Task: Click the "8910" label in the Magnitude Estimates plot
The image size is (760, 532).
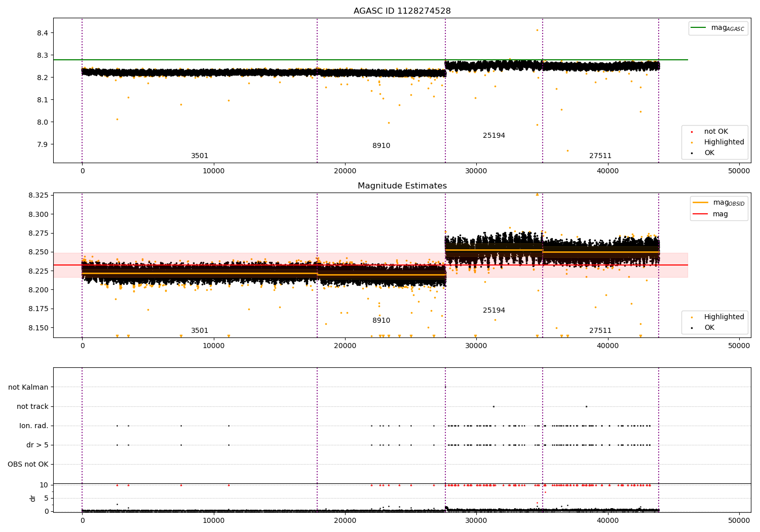Action: 382,321
